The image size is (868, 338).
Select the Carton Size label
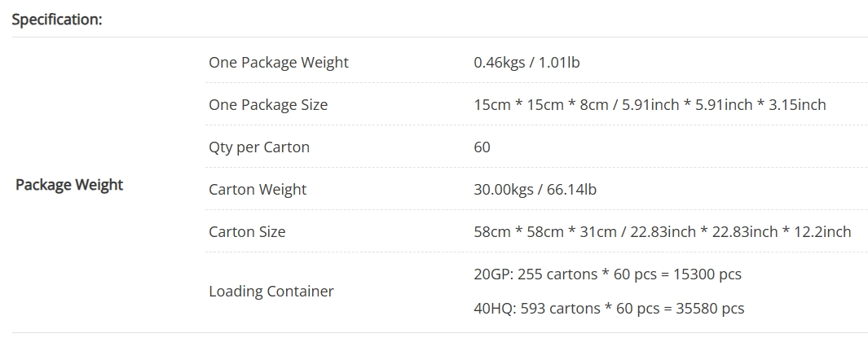tap(247, 232)
